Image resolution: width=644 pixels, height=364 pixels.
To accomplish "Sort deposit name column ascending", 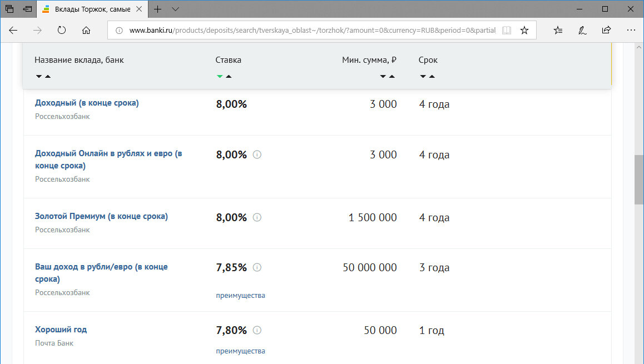I will coord(48,76).
